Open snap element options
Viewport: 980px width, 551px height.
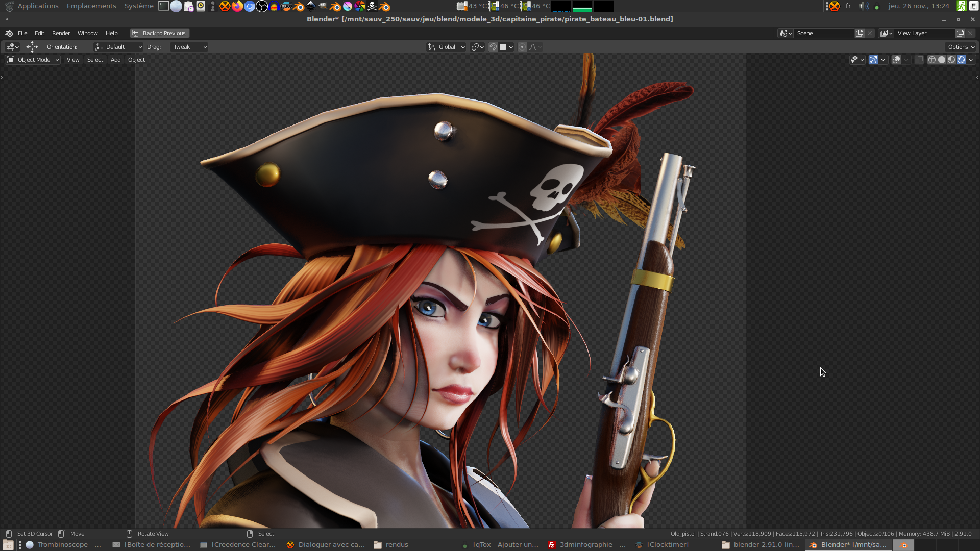[506, 47]
